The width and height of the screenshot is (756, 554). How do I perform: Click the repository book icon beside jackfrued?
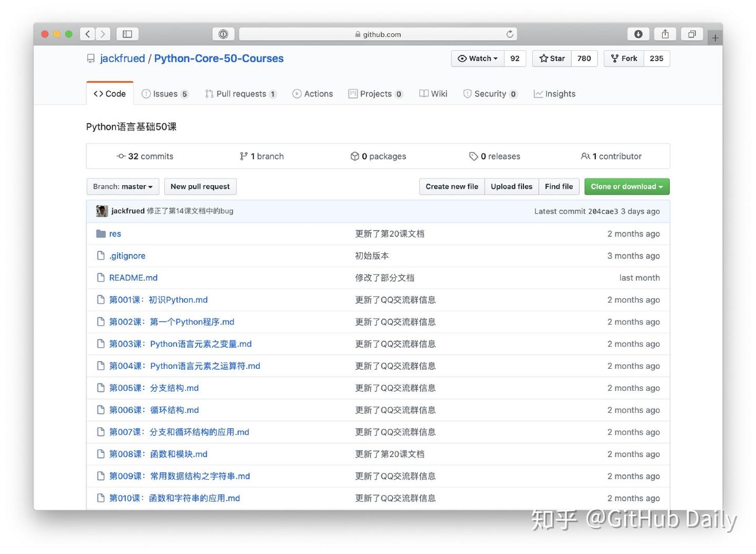coord(91,58)
